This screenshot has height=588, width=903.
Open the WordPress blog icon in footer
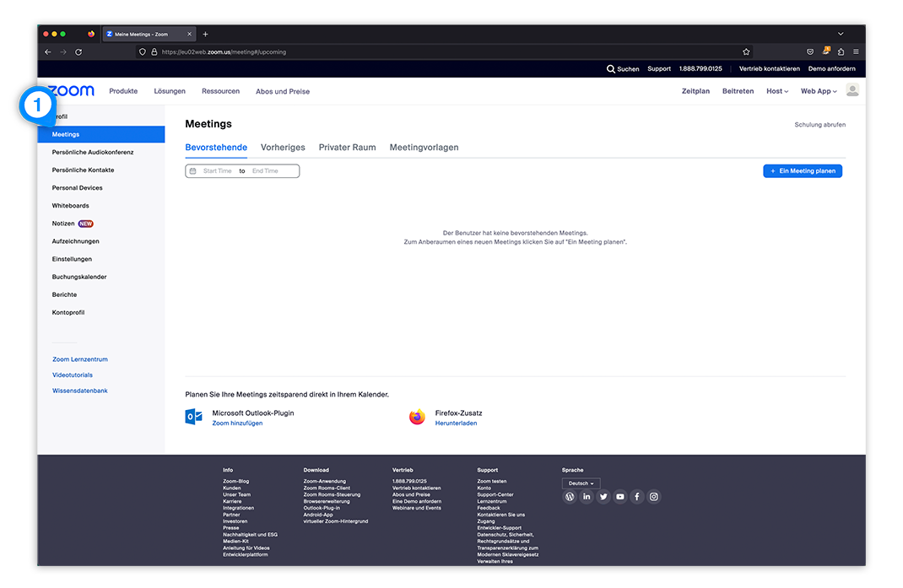[x=570, y=497]
